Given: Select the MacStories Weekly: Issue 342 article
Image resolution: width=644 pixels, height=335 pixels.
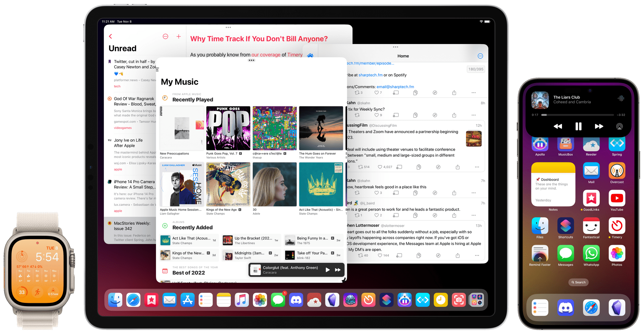Looking at the screenshot, I should (130, 231).
